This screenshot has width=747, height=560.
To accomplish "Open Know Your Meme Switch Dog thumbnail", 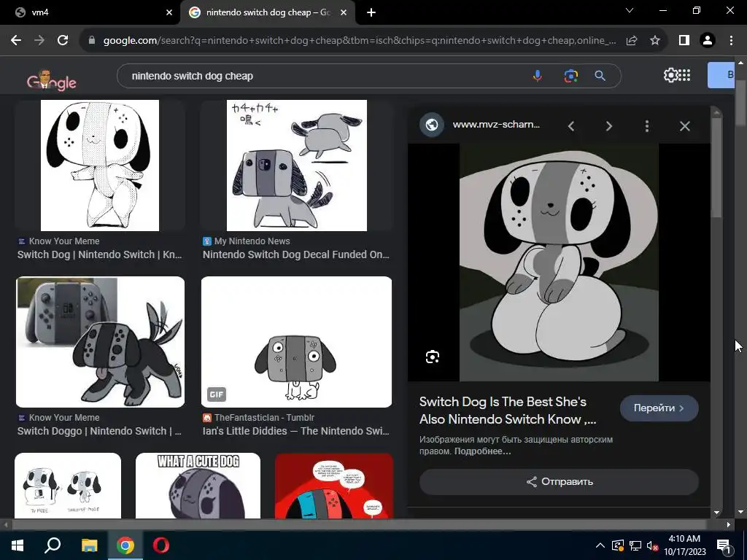I will (99, 166).
